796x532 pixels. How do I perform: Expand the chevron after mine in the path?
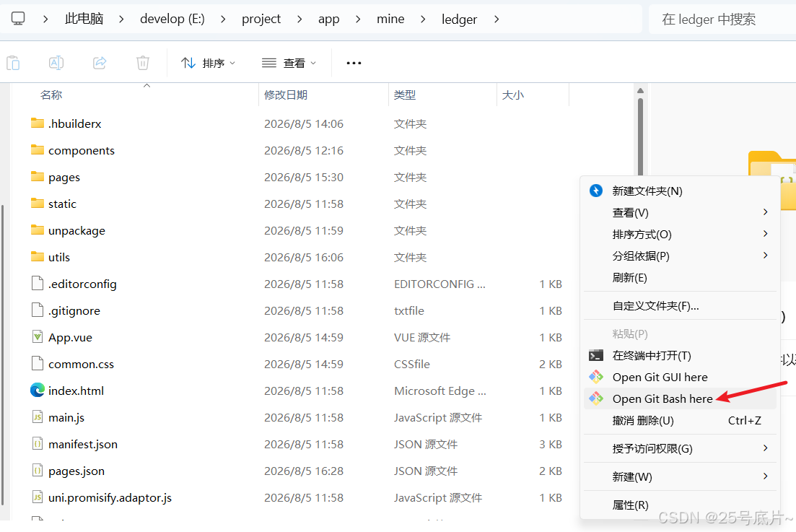(423, 19)
